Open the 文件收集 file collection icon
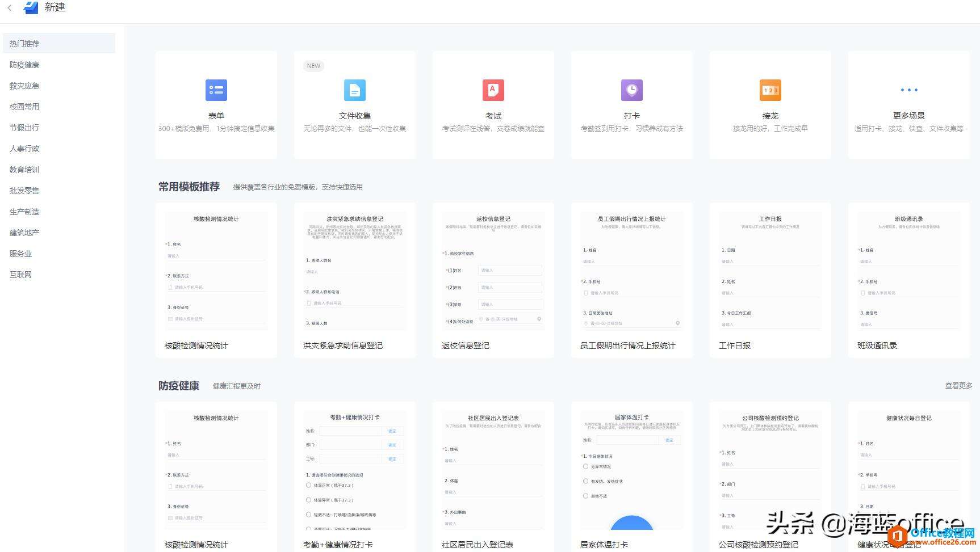 [355, 90]
